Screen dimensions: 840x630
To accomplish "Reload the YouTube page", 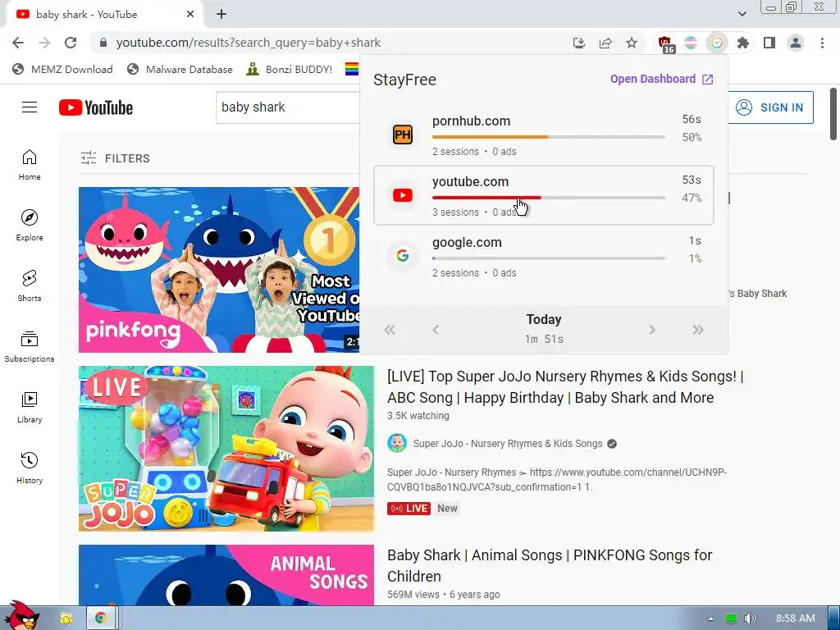I will click(x=71, y=43).
